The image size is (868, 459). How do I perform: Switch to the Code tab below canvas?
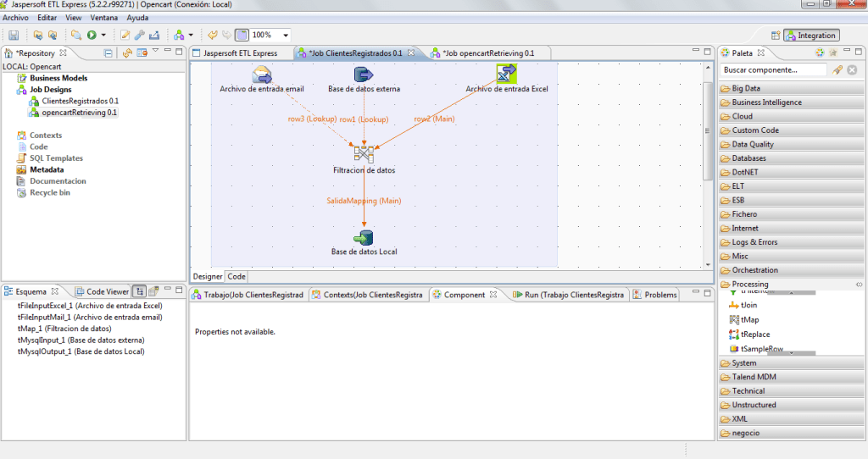tap(236, 276)
